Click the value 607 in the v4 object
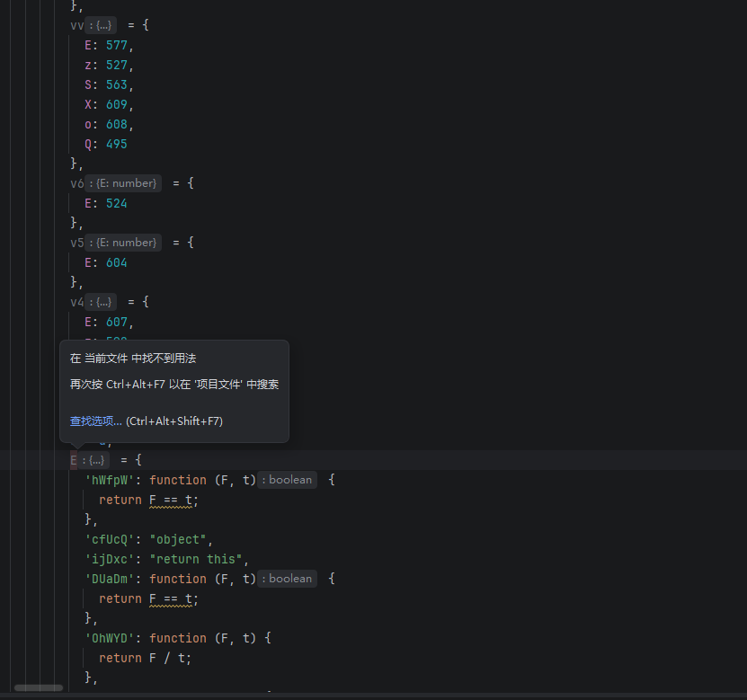The width and height of the screenshot is (747, 700). pyautogui.click(x=117, y=322)
